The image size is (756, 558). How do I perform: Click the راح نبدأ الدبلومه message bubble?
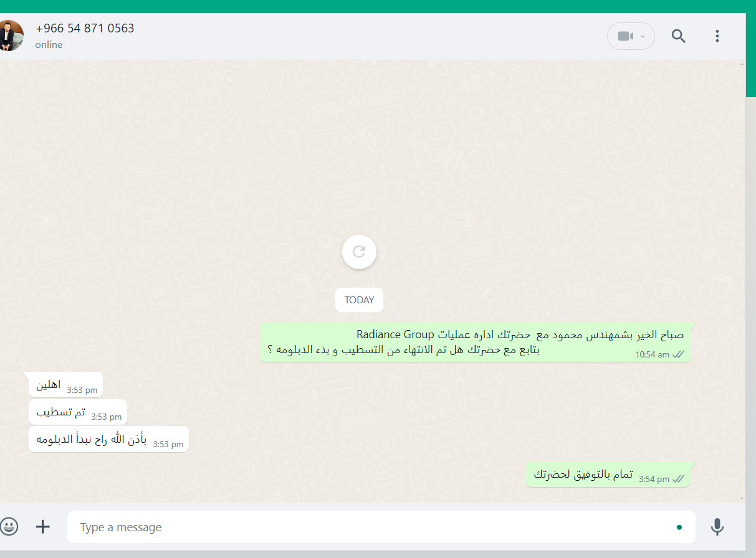click(x=108, y=439)
